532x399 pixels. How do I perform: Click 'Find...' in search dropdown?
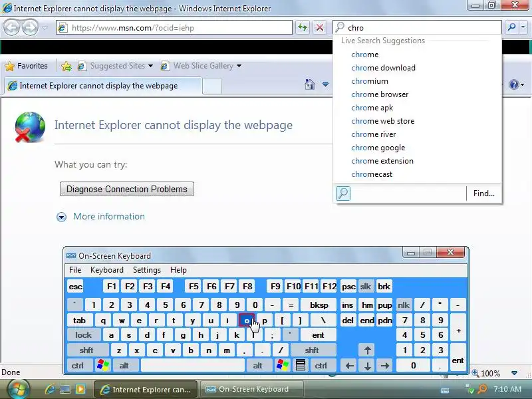tap(484, 194)
